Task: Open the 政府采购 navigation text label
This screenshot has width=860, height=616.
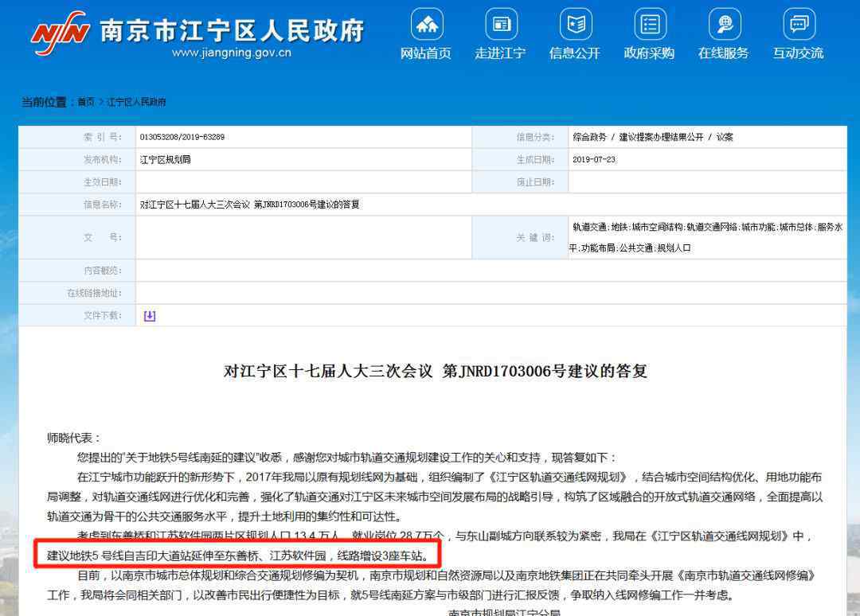Action: 649,53
